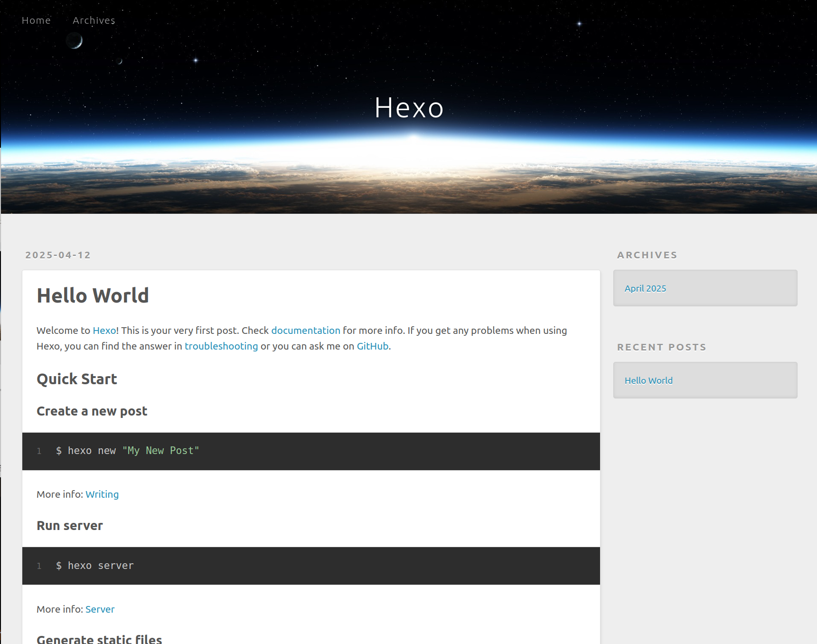Viewport: 817px width, 644px height.
Task: Open the documentation link
Action: click(x=306, y=331)
